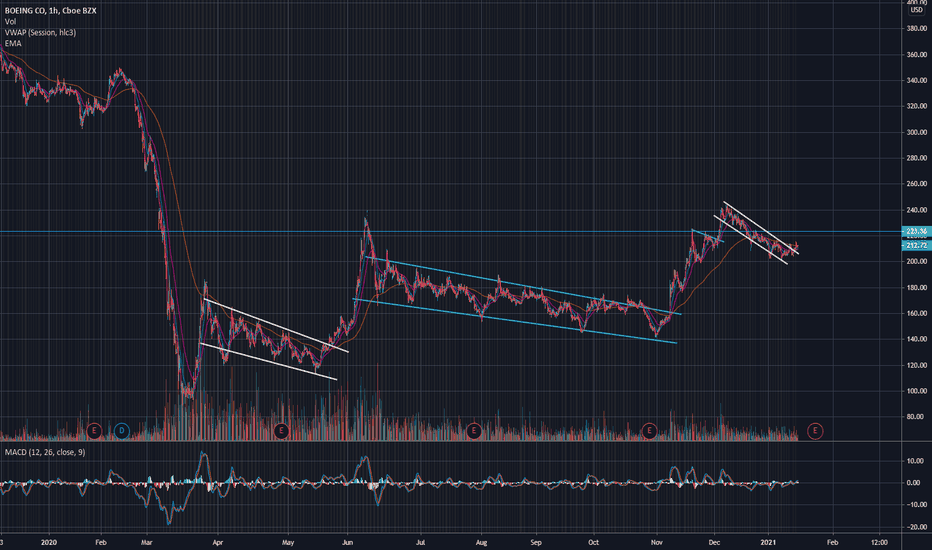Click the 212.72 current price label

point(916,245)
